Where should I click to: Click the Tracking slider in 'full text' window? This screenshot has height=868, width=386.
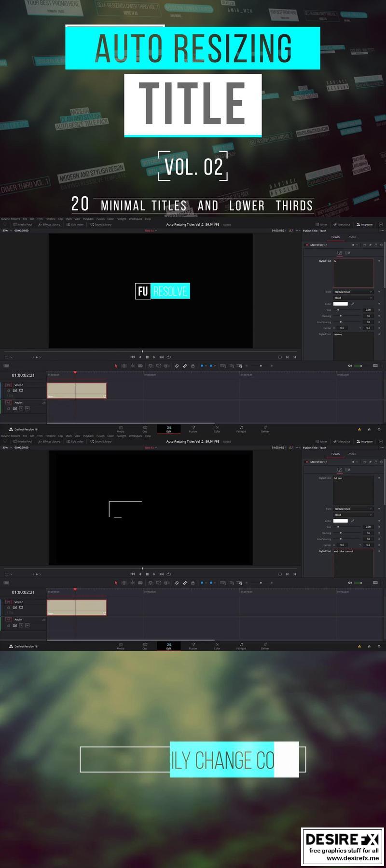[x=347, y=533]
